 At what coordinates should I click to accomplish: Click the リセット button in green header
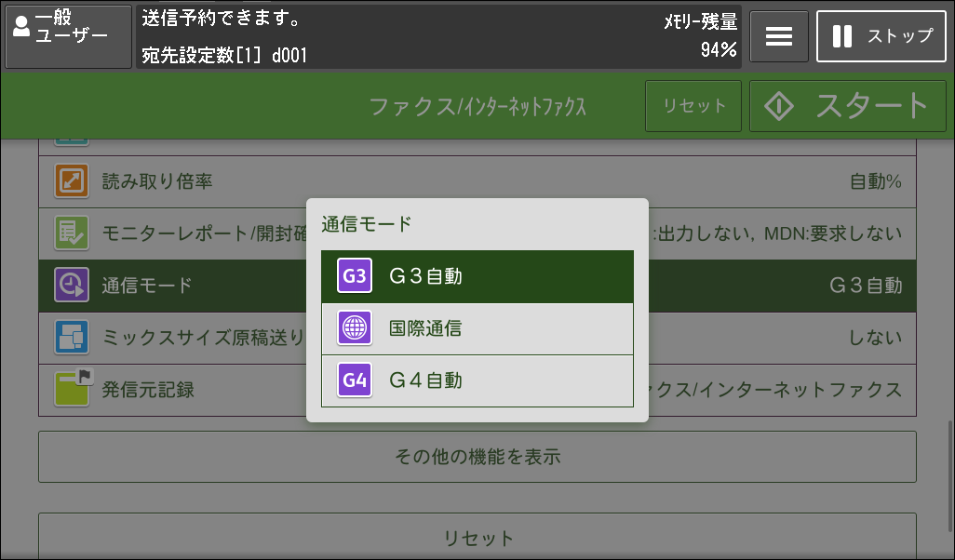(x=693, y=106)
